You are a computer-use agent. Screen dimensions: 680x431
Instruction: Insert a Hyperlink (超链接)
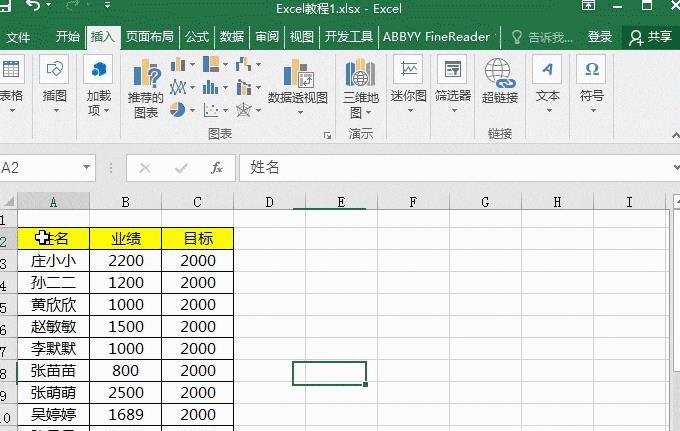[500, 82]
